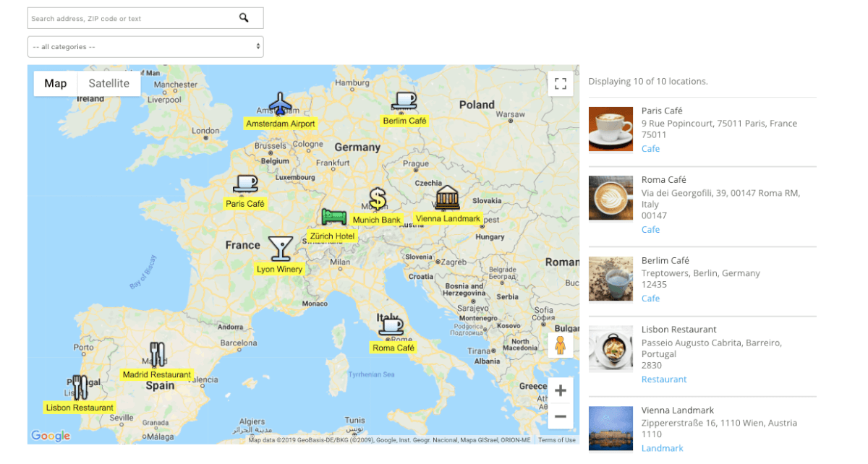The height and width of the screenshot is (464, 868).
Task: Toggle fullscreen map view
Action: [560, 84]
